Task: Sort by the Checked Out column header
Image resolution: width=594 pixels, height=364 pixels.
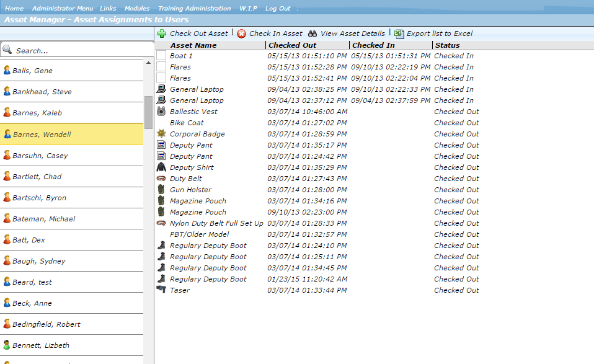Action: [x=292, y=45]
